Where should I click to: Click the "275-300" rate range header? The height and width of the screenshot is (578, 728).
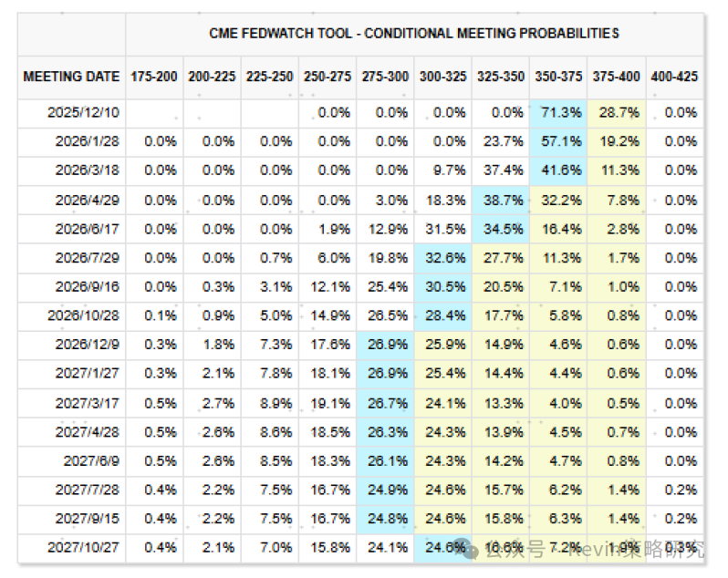coord(384,77)
